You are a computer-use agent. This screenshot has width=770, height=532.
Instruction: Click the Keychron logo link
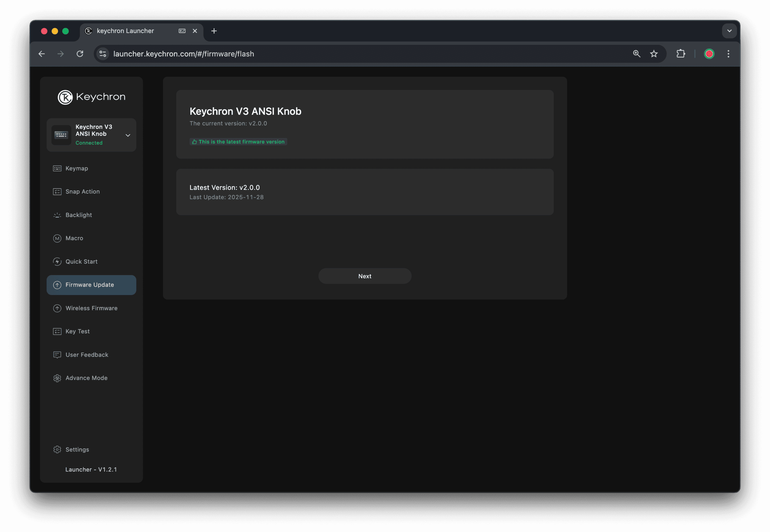[x=91, y=97]
